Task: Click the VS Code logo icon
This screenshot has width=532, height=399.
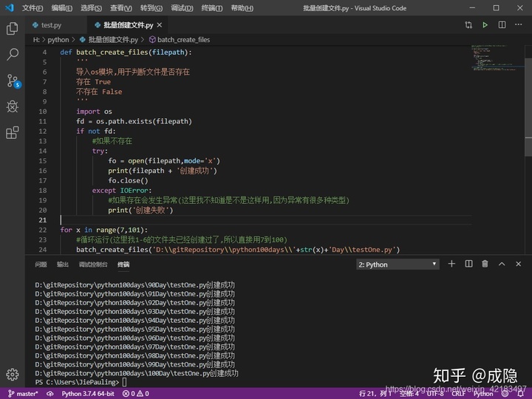Action: coord(10,7)
